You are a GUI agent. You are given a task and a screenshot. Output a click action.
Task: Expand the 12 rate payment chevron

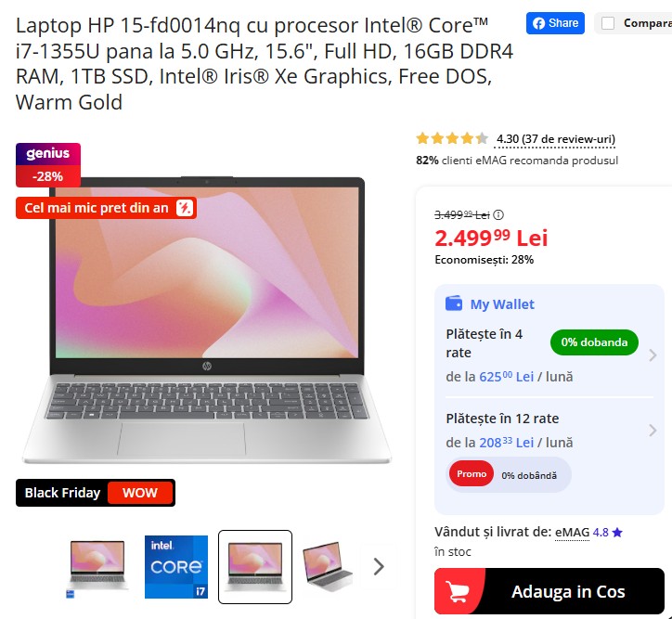point(653,430)
